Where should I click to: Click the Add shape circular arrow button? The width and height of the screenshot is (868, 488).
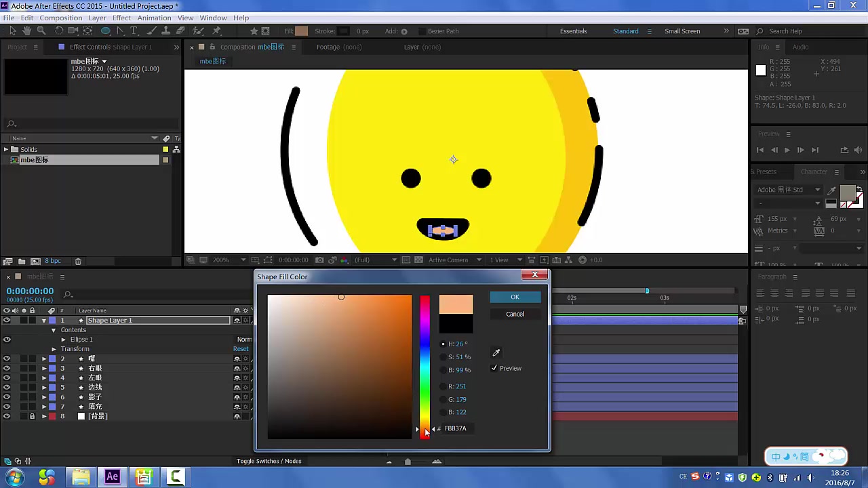pos(404,30)
